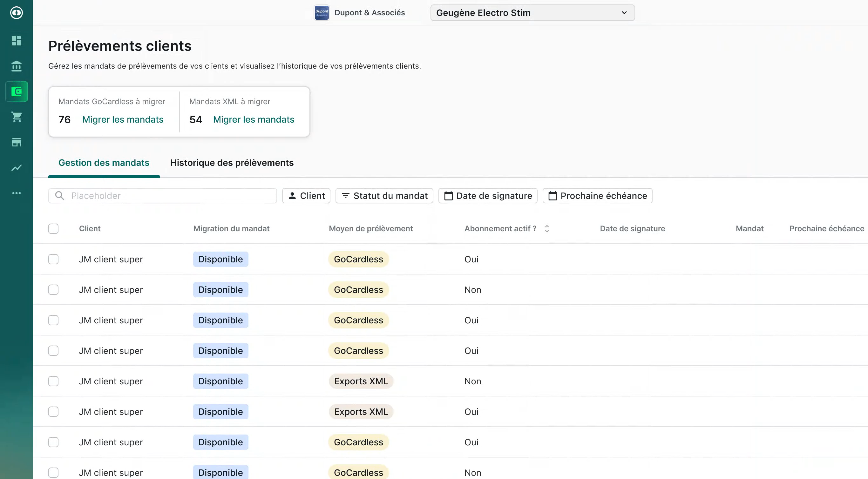
Task: Click the three-dots more sidebar icon
Action: 17,193
